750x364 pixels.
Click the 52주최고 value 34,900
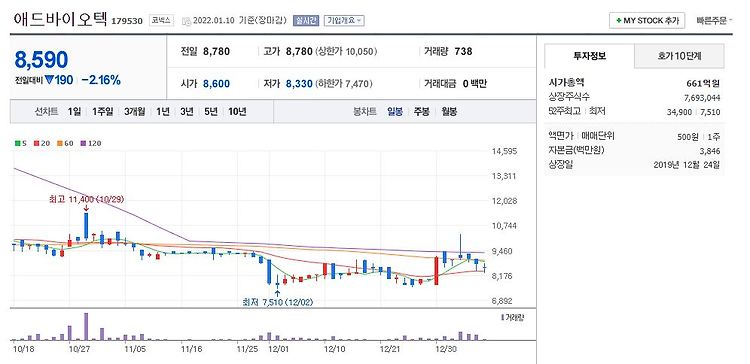(x=679, y=112)
